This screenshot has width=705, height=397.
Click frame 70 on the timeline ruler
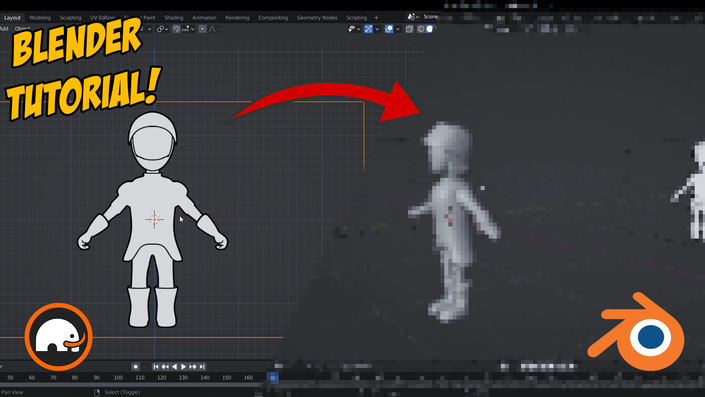(x=54, y=378)
